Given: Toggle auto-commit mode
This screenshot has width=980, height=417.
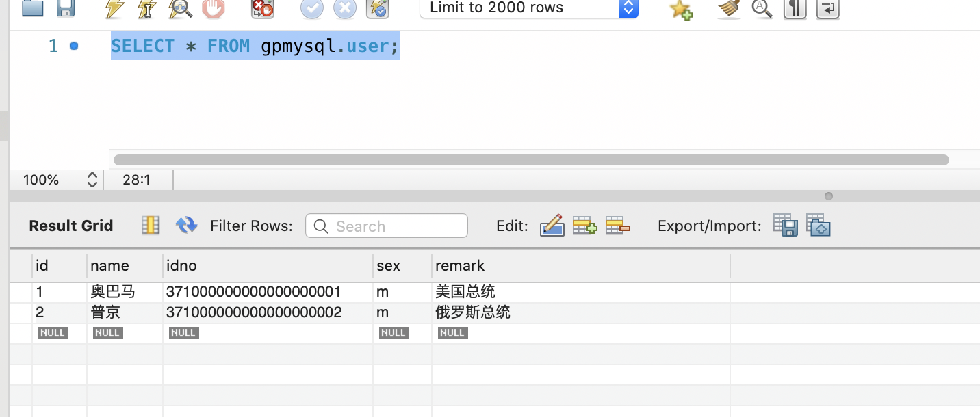Looking at the screenshot, I should (378, 8).
